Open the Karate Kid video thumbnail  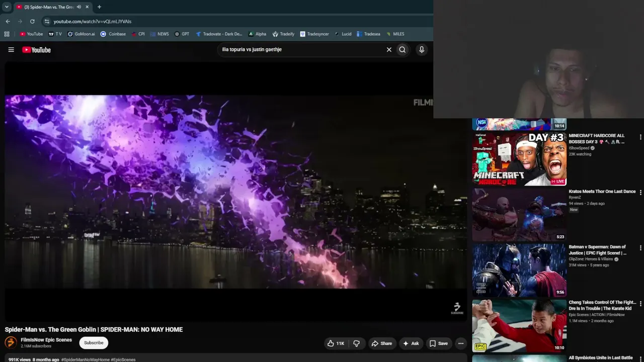[519, 326]
